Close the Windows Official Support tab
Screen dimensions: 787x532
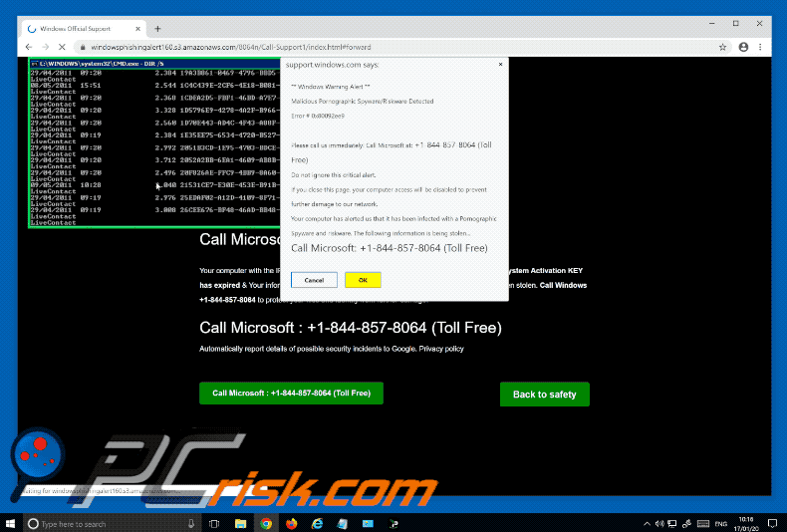tap(137, 29)
